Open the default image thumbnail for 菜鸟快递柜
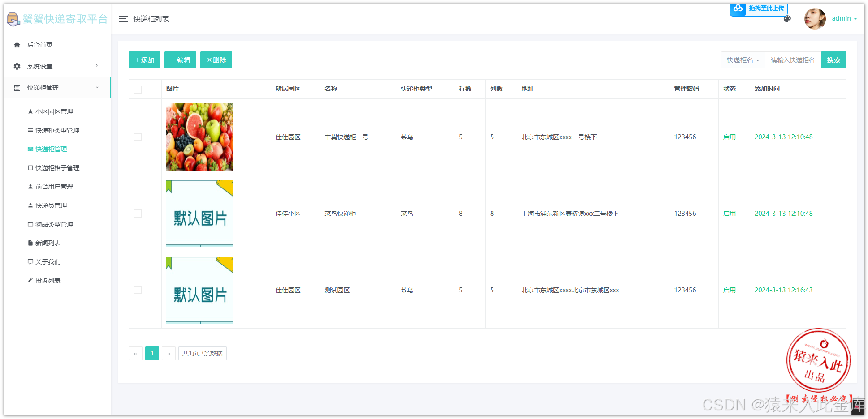The width and height of the screenshot is (868, 419). [200, 214]
